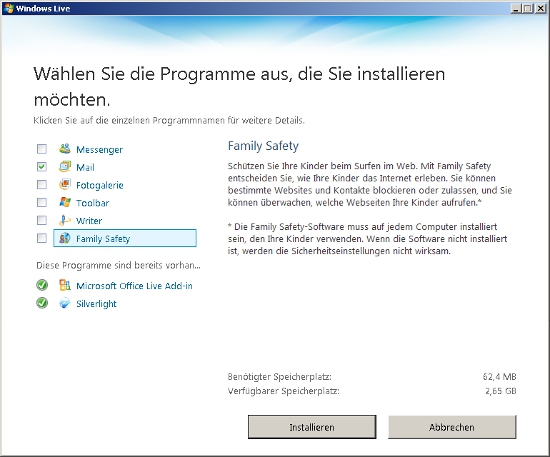
Task: Click the Microsoft Office Live Add-in link
Action: [x=134, y=286]
